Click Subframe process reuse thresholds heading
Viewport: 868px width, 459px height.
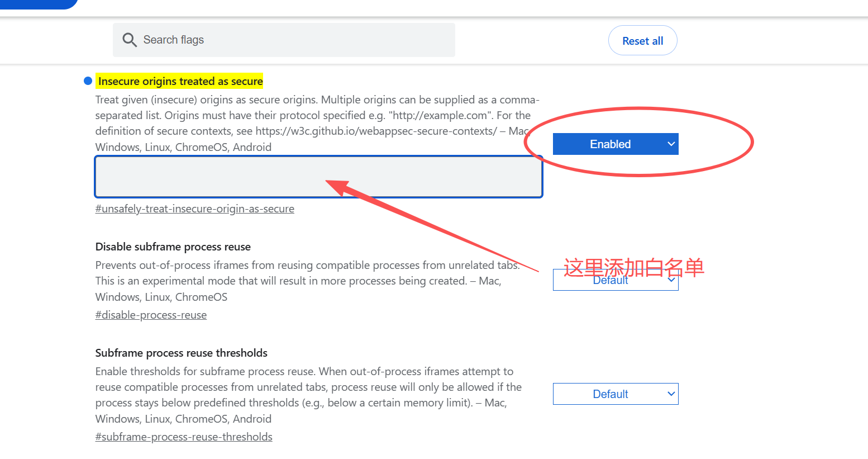tap(181, 353)
